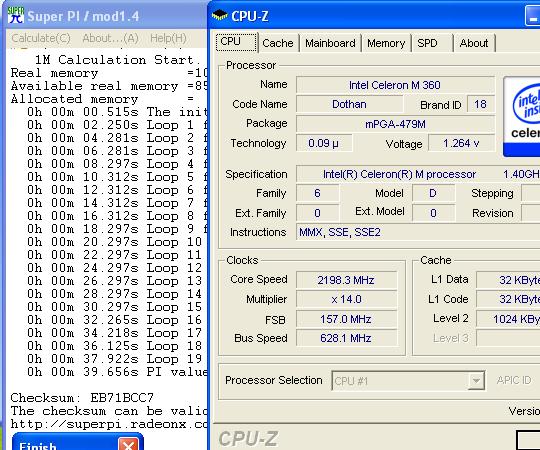Image resolution: width=540 pixels, height=450 pixels.
Task: Click the Checksum: EB71BCC7 line in Super PI
Action: click(x=82, y=398)
